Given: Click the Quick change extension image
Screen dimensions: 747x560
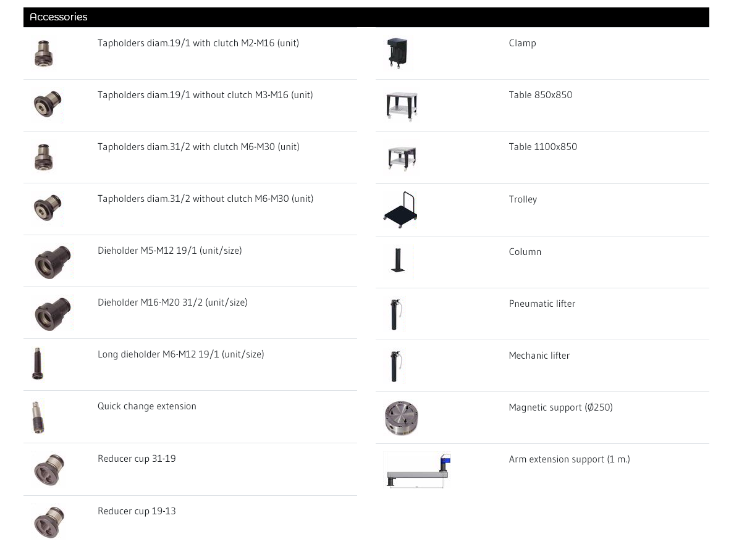Looking at the screenshot, I should 38,417.
